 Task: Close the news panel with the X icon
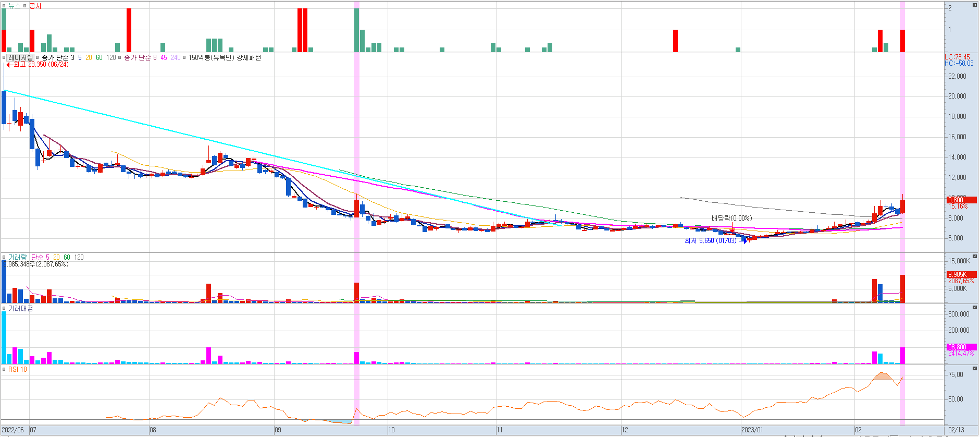[974, 5]
